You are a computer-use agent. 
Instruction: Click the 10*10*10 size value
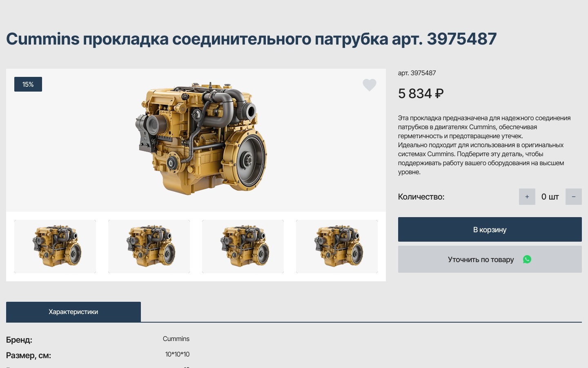177,354
